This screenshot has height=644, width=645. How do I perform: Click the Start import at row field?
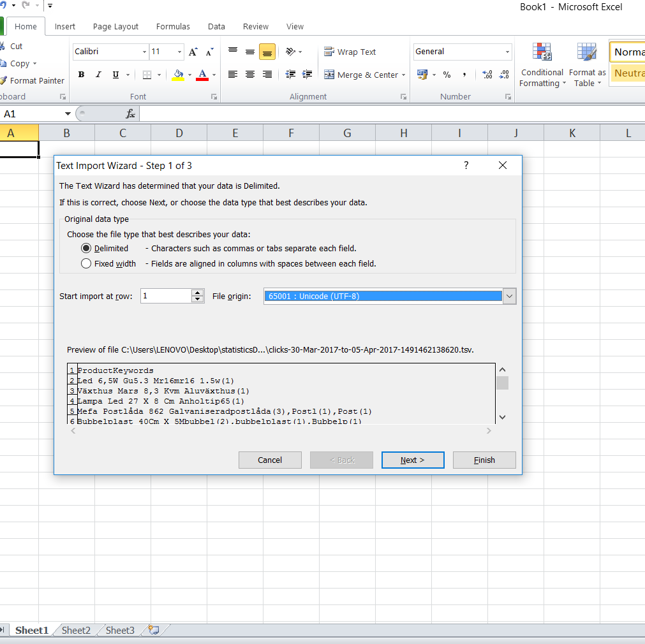(166, 296)
